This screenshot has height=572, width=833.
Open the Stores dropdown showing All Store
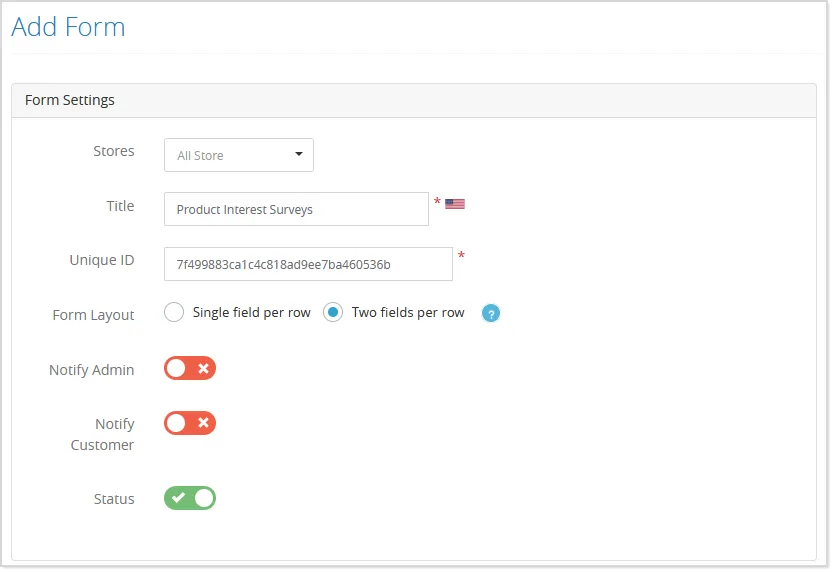tap(239, 155)
